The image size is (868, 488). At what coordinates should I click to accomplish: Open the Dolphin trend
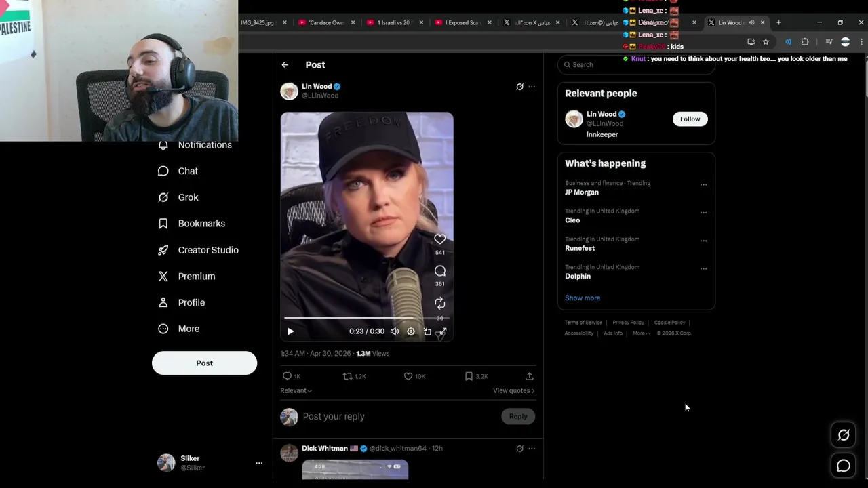(578, 277)
